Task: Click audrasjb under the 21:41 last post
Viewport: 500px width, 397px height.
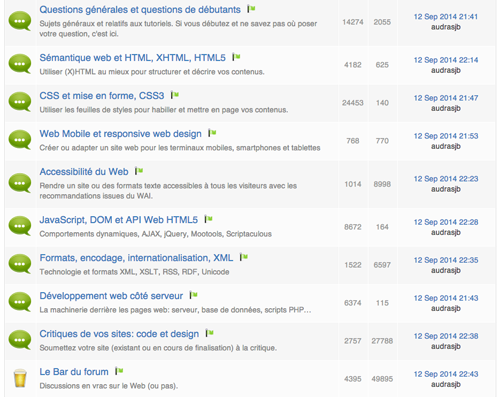Action: (446, 27)
